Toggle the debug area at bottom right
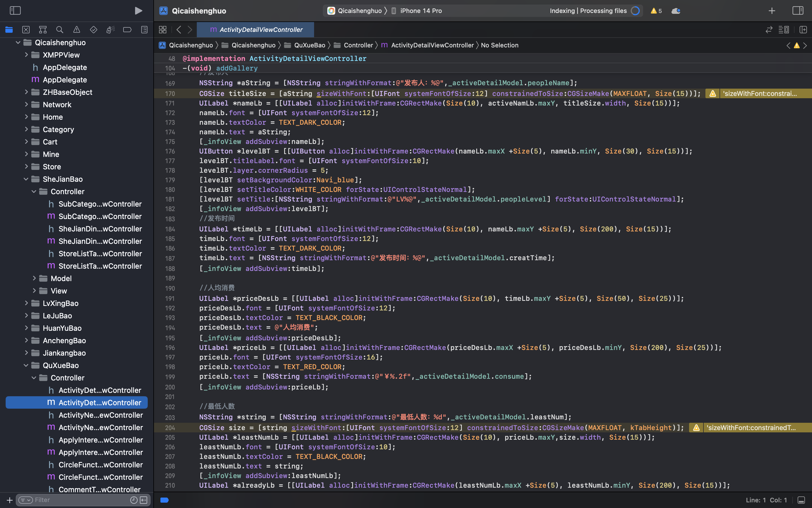Viewport: 812px width, 508px height. (x=801, y=500)
